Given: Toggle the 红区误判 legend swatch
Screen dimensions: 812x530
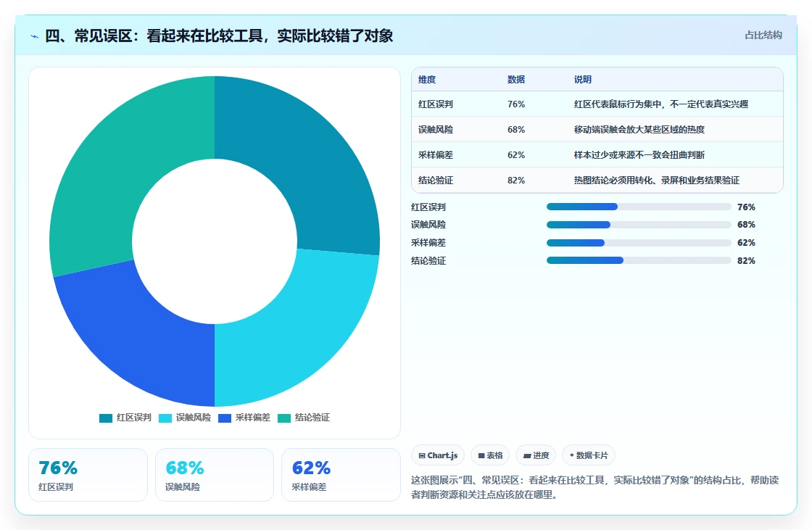Looking at the screenshot, I should click(106, 418).
